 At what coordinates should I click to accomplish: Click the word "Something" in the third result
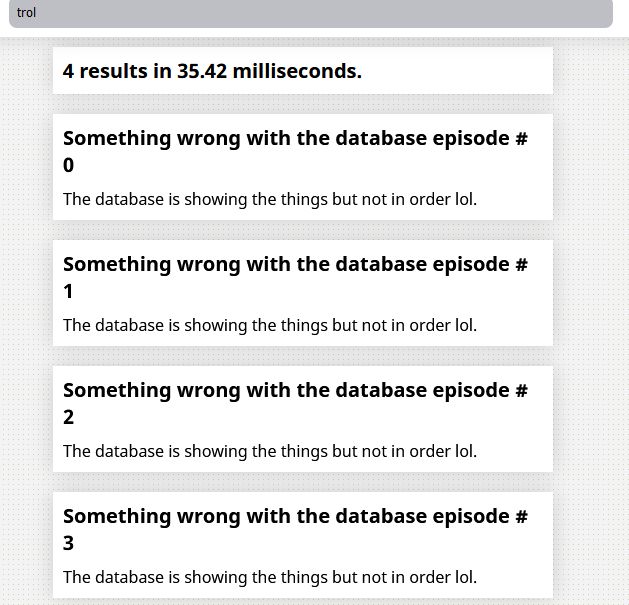pyautogui.click(x=117, y=391)
